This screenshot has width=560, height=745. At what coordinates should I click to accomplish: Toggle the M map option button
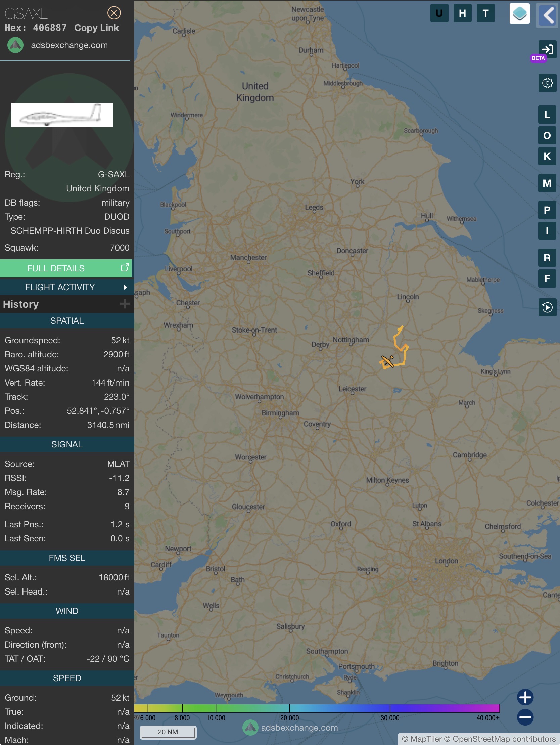pyautogui.click(x=547, y=183)
